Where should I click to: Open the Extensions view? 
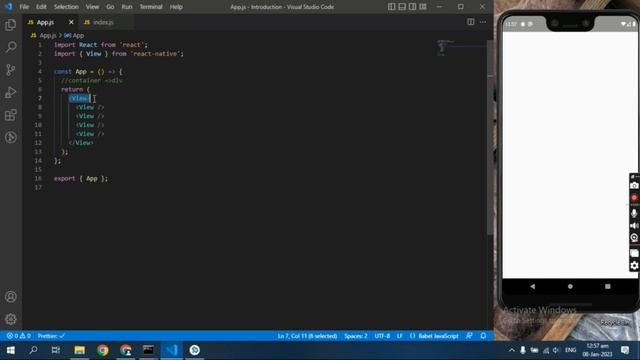click(x=11, y=115)
